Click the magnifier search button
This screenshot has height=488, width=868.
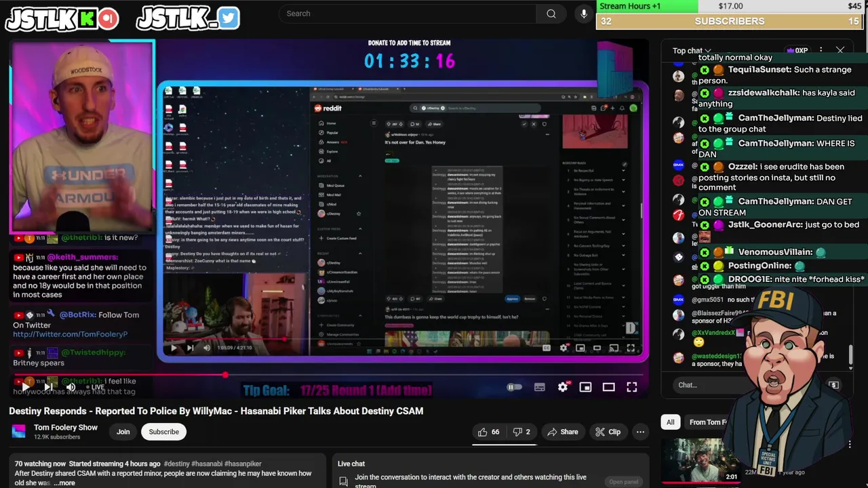click(551, 14)
